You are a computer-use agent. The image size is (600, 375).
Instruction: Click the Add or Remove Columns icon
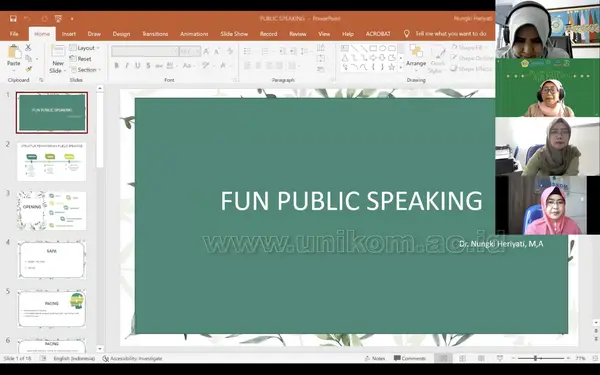point(293,66)
